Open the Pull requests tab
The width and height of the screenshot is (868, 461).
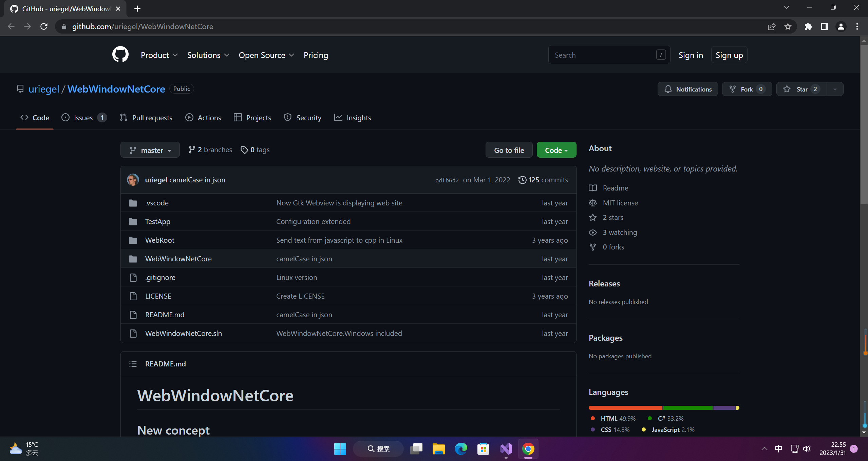click(146, 118)
